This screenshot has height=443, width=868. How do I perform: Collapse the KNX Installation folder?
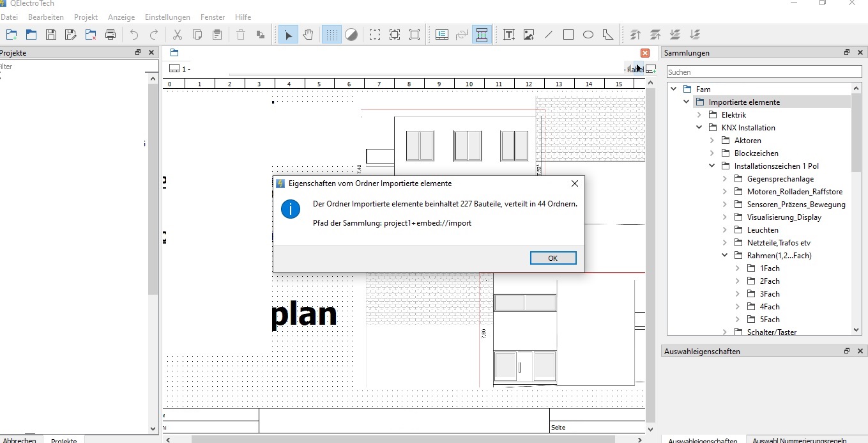pos(699,128)
